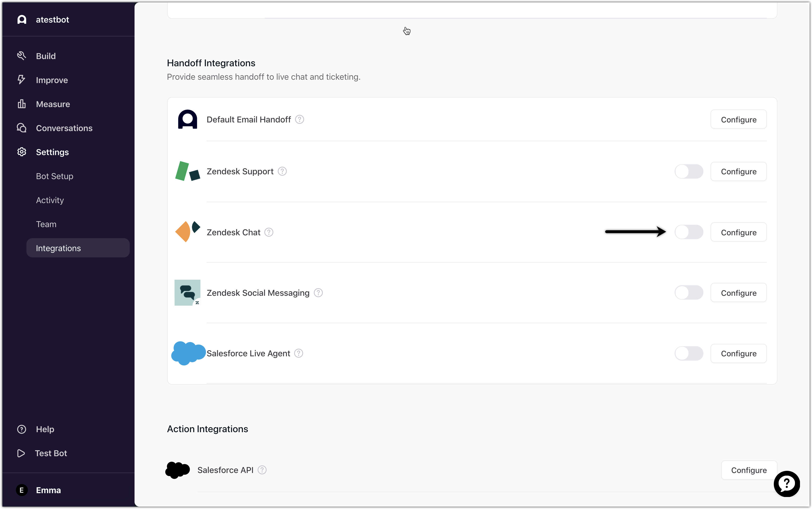Click the help tooltip icon beside Zendesk Support
812x509 pixels.
click(x=282, y=171)
